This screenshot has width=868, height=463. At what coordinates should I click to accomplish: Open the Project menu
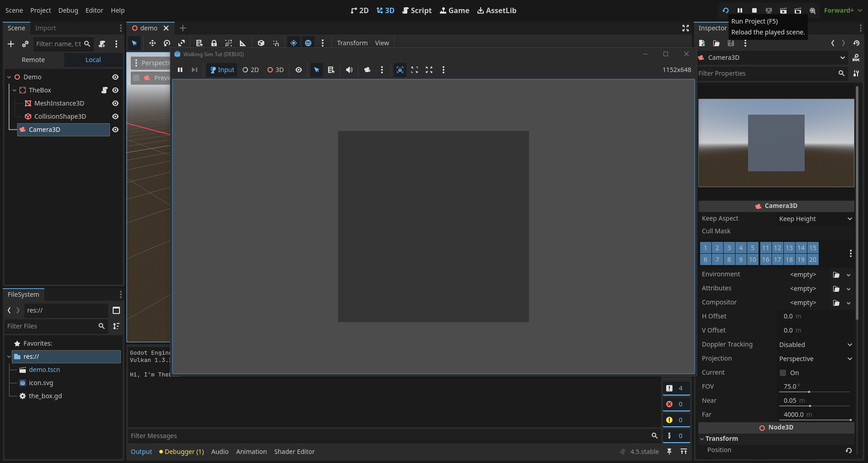coord(40,10)
